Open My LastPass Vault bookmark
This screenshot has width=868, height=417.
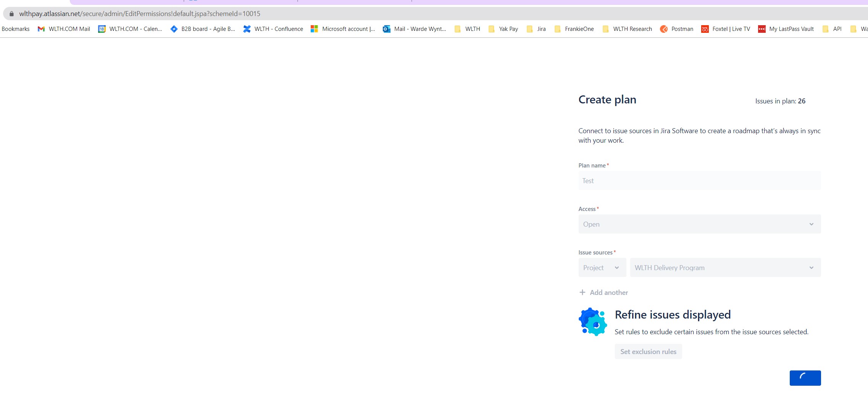pyautogui.click(x=786, y=29)
